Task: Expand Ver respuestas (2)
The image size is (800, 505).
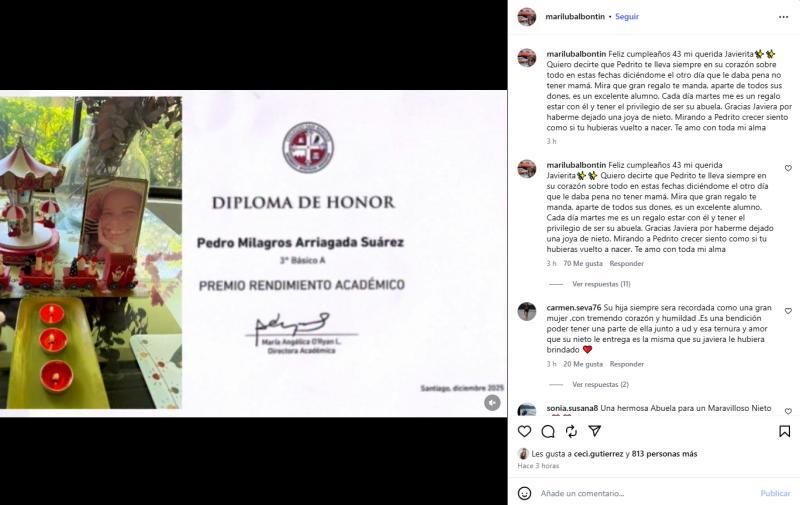Action: point(600,384)
